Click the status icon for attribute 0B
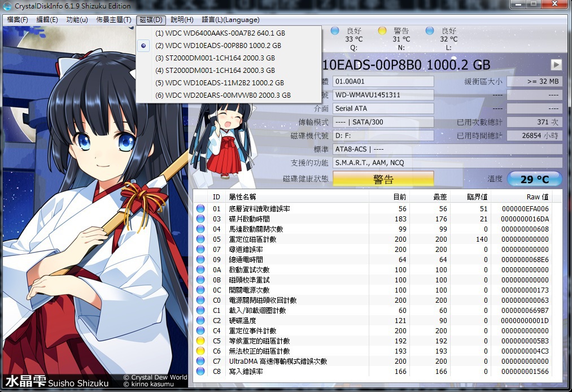The height and width of the screenshot is (392, 572). [x=200, y=280]
